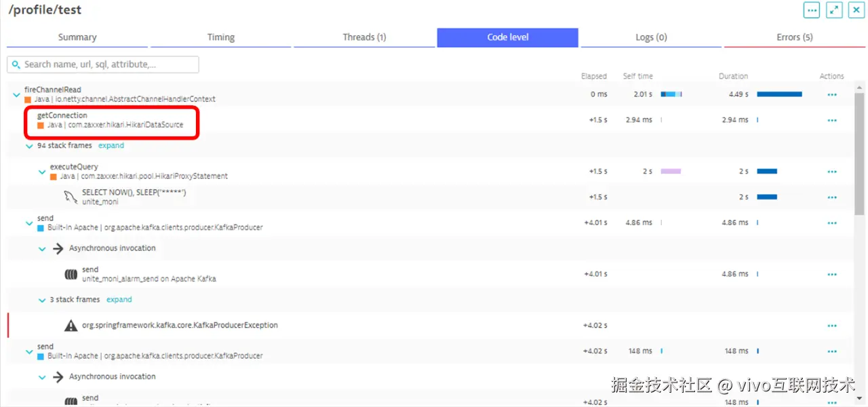Collapse the executeQuery node
The width and height of the screenshot is (868, 407).
[x=42, y=172]
